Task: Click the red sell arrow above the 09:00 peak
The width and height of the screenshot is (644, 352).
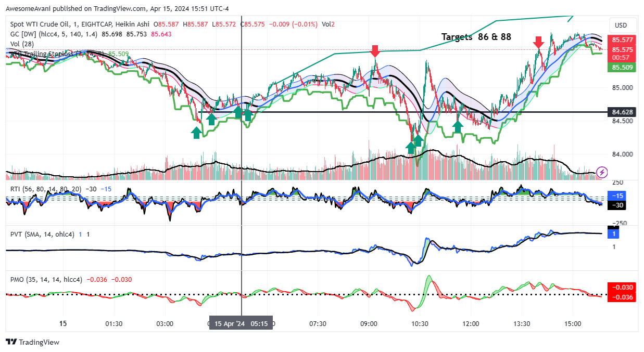Action: [x=375, y=51]
